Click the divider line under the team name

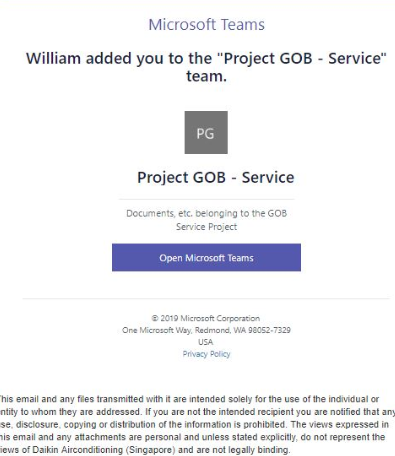pyautogui.click(x=206, y=199)
